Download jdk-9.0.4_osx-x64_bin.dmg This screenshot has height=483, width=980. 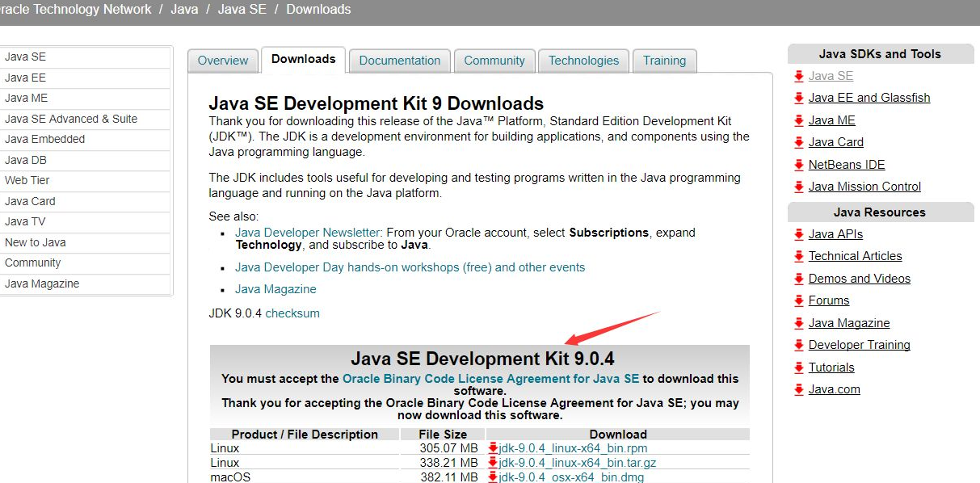click(571, 477)
